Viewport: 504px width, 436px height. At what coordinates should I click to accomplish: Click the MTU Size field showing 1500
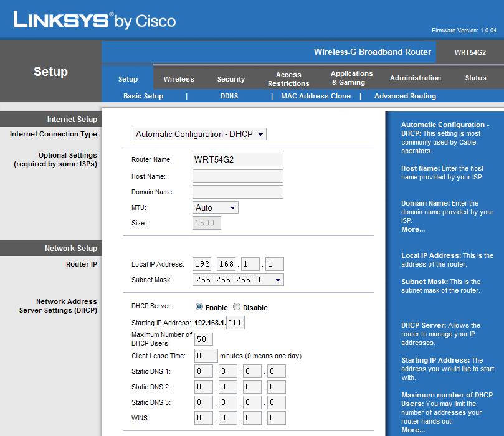point(207,223)
